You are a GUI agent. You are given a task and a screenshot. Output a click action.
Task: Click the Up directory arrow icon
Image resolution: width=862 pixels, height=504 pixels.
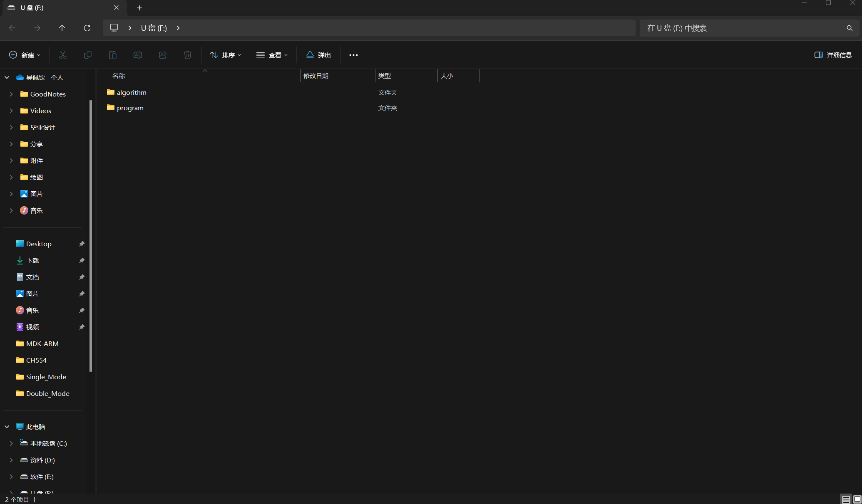(x=62, y=28)
